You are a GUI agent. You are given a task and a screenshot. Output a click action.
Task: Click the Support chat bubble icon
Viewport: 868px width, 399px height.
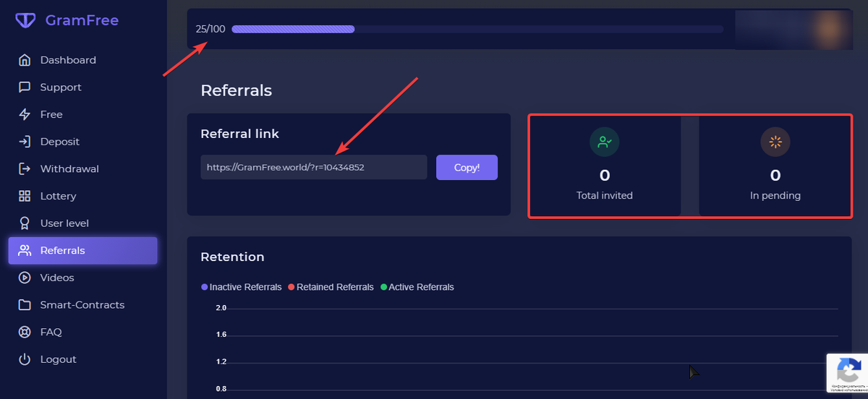(25, 87)
